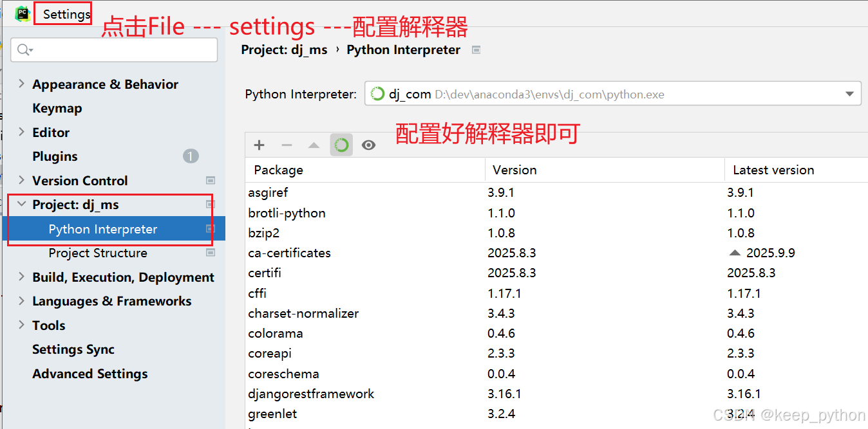868x429 pixels.
Task: Select the asgiref package row
Action: (x=556, y=192)
